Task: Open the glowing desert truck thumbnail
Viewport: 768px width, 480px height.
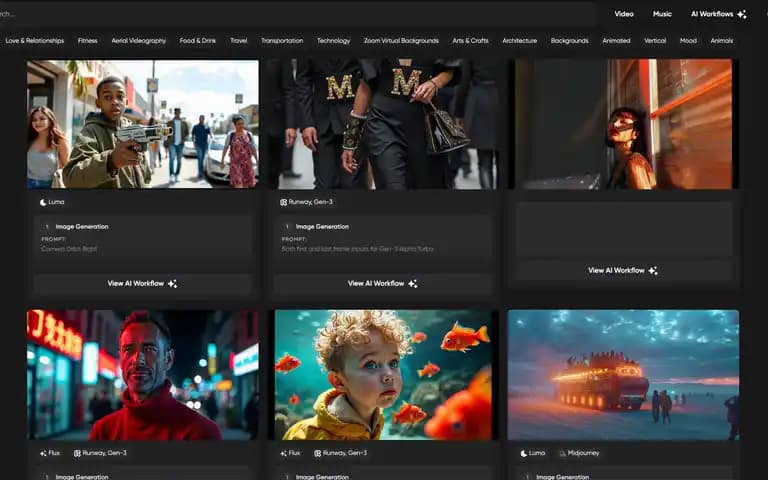Action: coord(624,375)
